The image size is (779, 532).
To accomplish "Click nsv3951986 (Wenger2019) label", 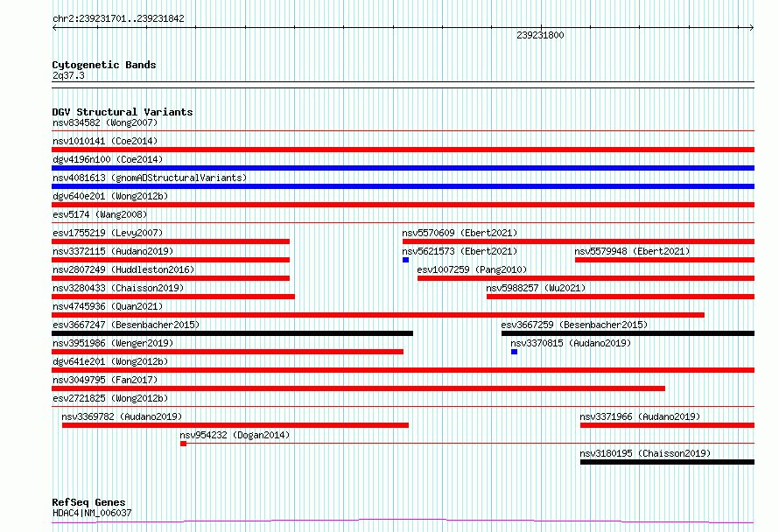I will (113, 343).
